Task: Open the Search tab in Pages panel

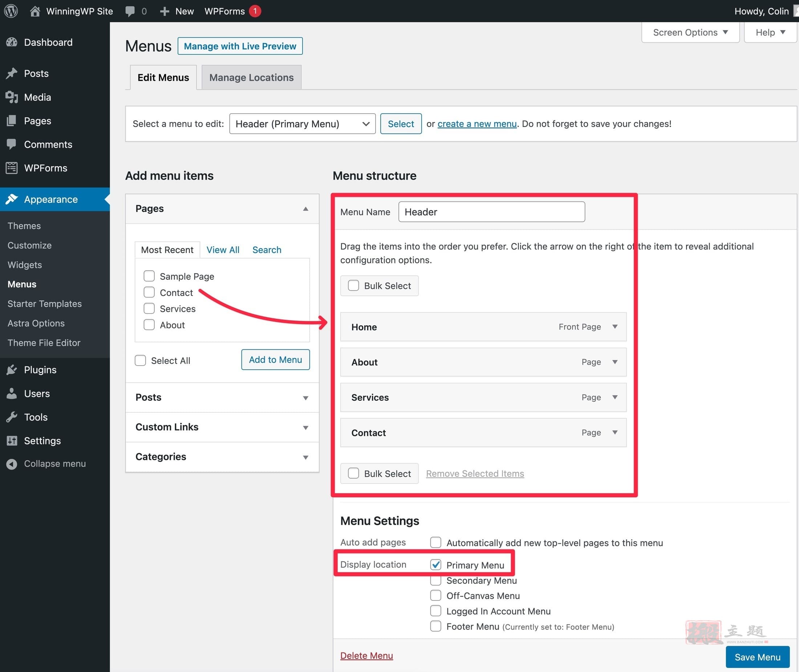Action: point(267,250)
